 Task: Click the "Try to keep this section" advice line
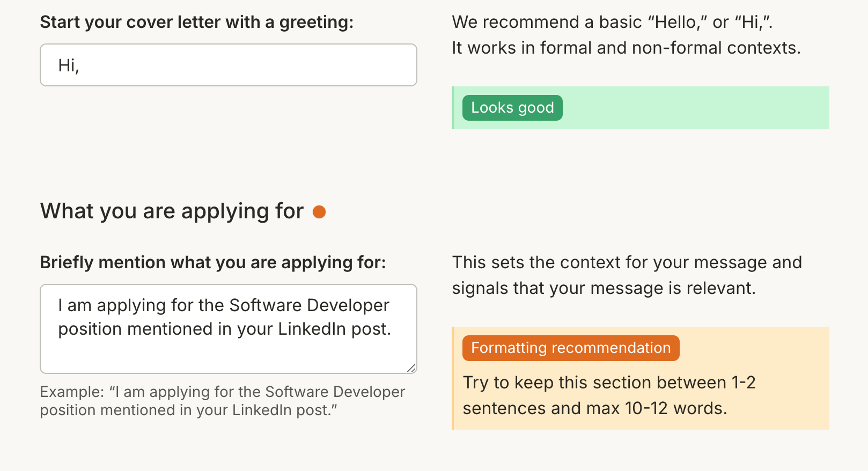[x=609, y=382]
